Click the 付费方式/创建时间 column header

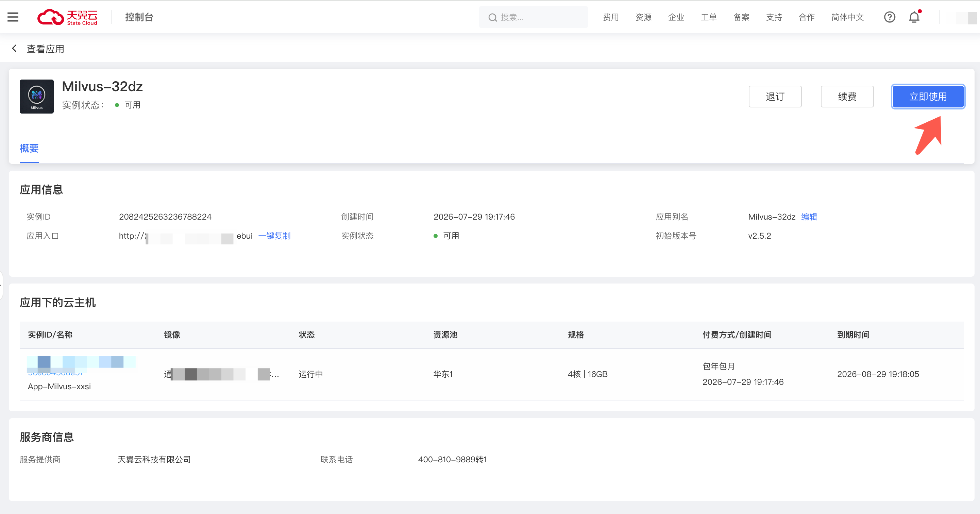pyautogui.click(x=737, y=335)
